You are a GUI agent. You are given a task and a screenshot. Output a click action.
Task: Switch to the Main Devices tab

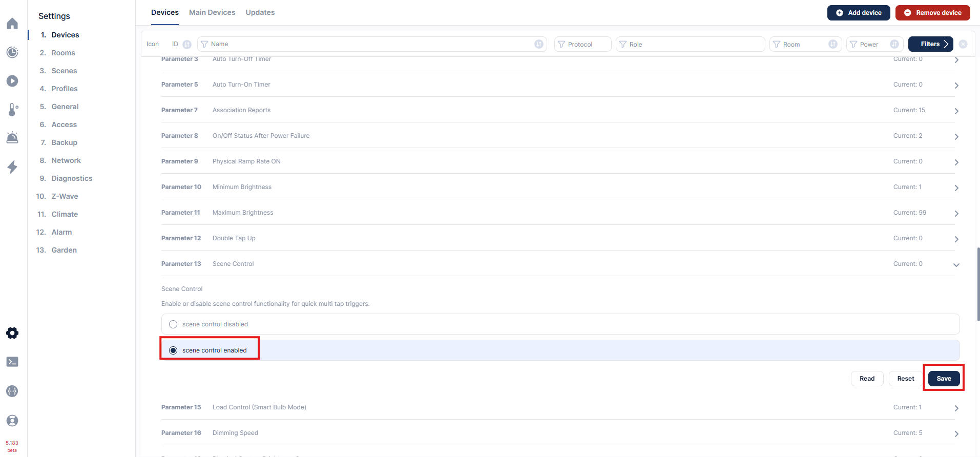point(212,12)
